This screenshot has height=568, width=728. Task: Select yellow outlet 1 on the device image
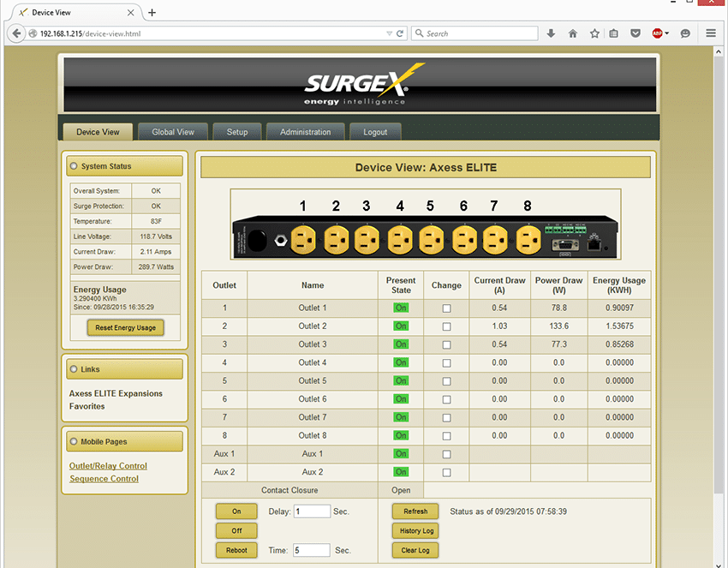[x=303, y=240]
